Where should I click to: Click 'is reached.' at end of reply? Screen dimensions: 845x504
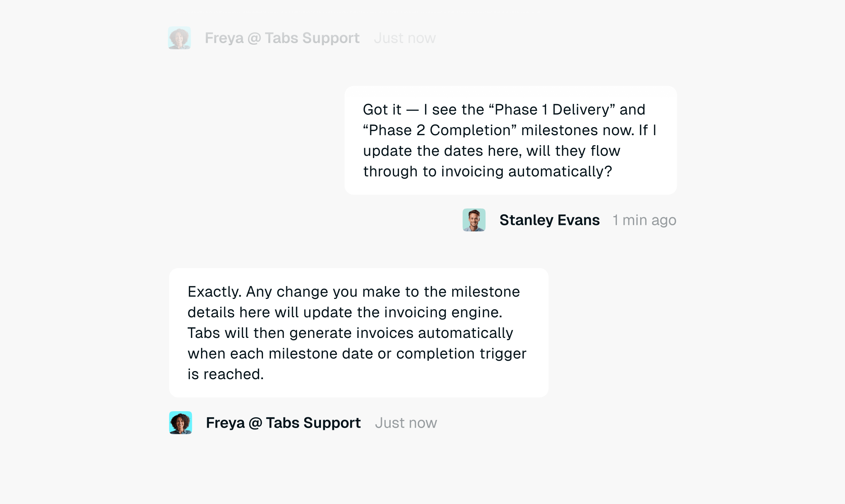[225, 374]
